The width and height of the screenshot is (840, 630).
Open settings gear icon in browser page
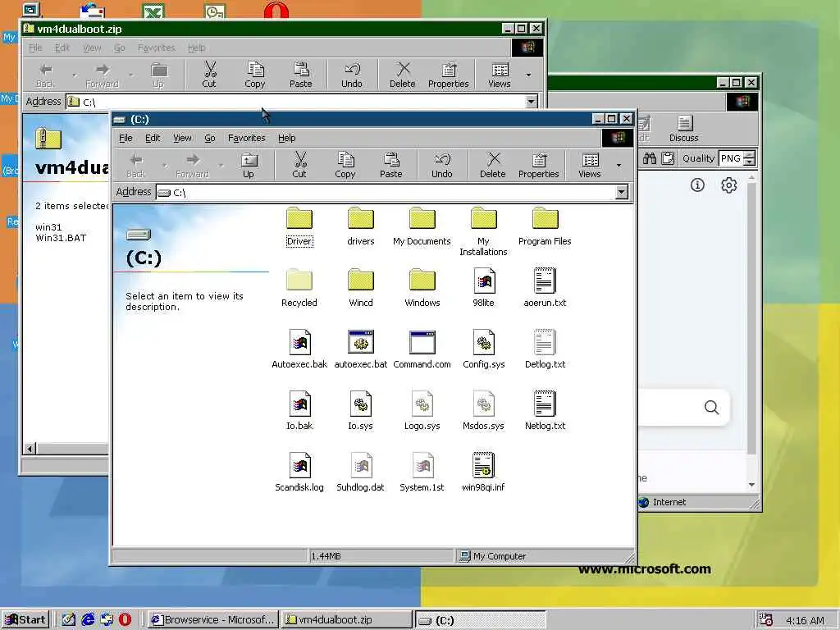[728, 185]
